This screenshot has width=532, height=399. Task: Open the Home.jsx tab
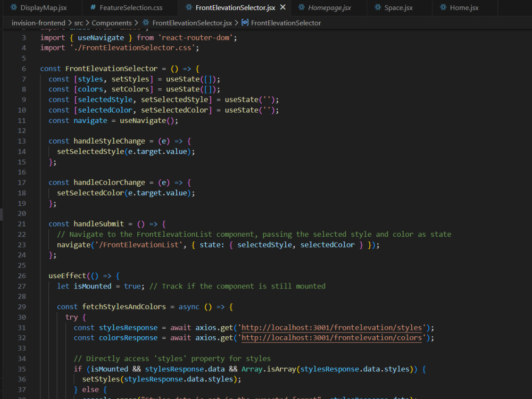point(464,7)
